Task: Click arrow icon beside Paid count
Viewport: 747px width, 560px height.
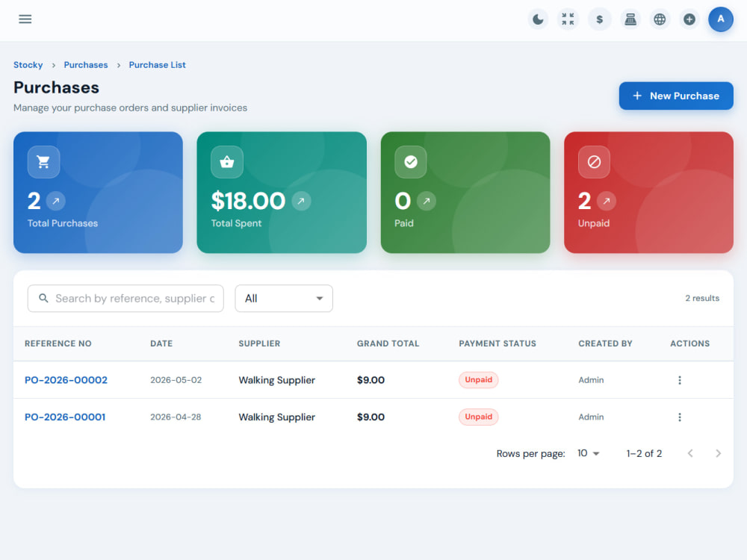Action: tap(427, 201)
